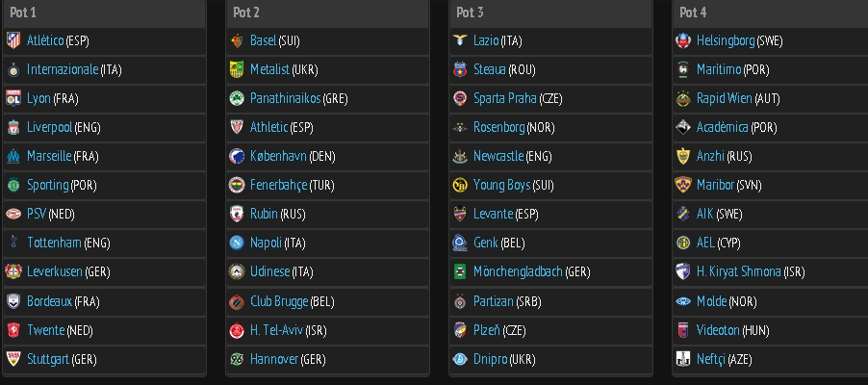Screen dimensions: 868x385
Task: Click the Pot 3 column header
Action: 470,13
